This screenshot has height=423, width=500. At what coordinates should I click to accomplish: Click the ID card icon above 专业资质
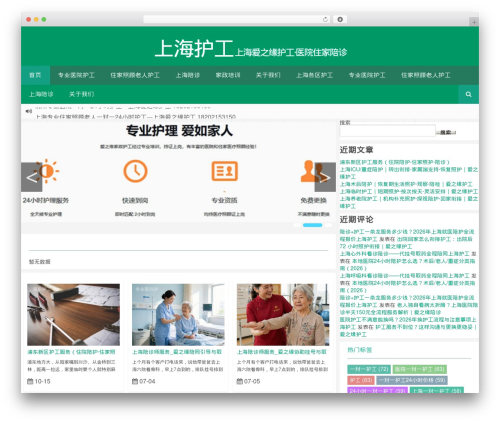(x=225, y=171)
